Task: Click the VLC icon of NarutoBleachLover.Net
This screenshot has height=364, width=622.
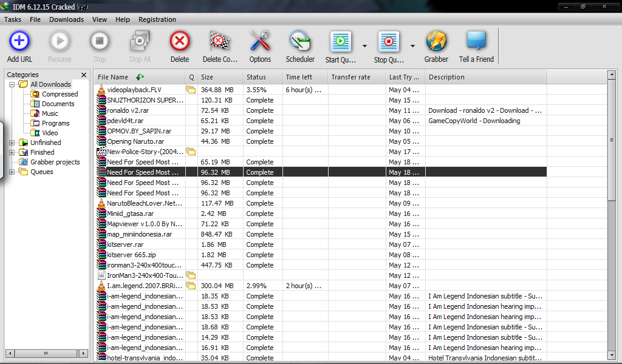Action: (101, 203)
